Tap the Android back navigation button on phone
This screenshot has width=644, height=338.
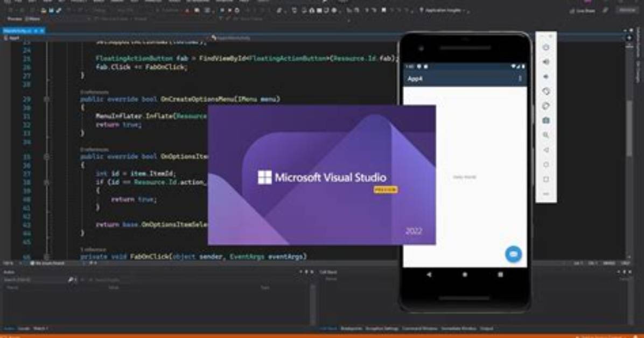pos(429,274)
